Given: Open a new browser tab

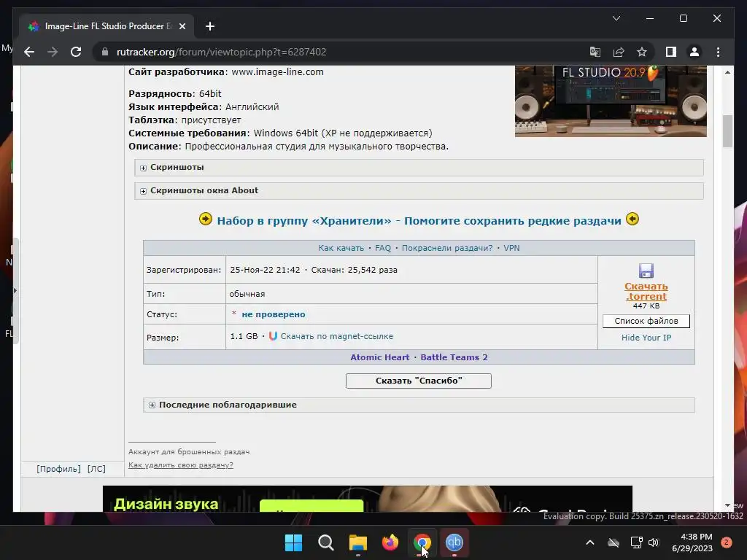Looking at the screenshot, I should point(209,26).
